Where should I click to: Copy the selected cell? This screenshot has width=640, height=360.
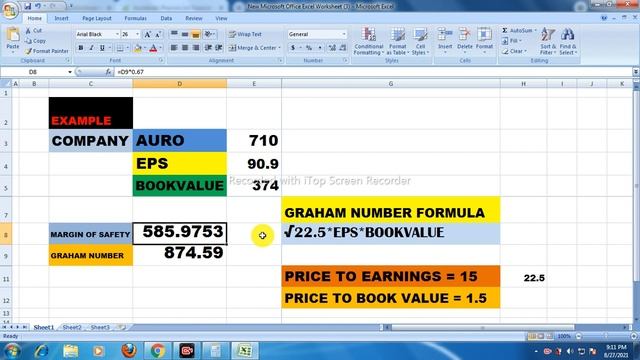coord(36,41)
